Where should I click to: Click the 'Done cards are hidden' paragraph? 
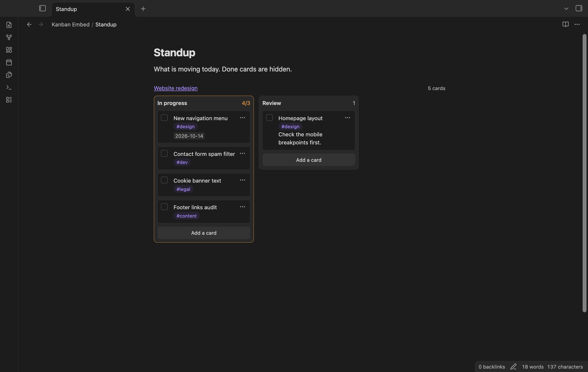click(x=223, y=69)
